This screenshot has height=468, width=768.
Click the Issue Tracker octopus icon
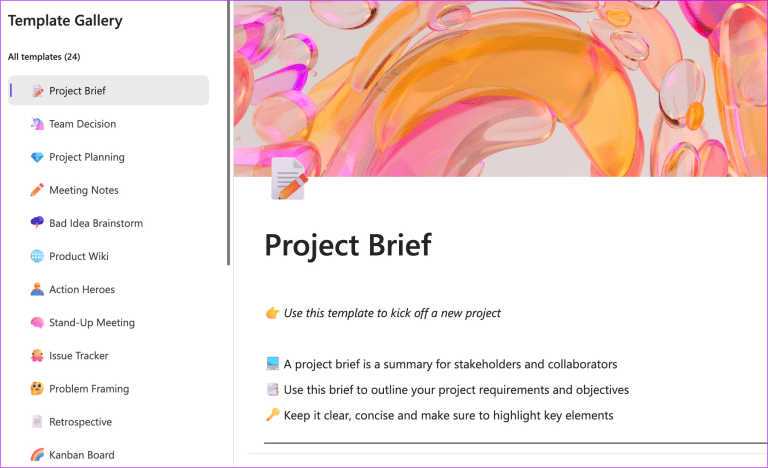(x=37, y=355)
